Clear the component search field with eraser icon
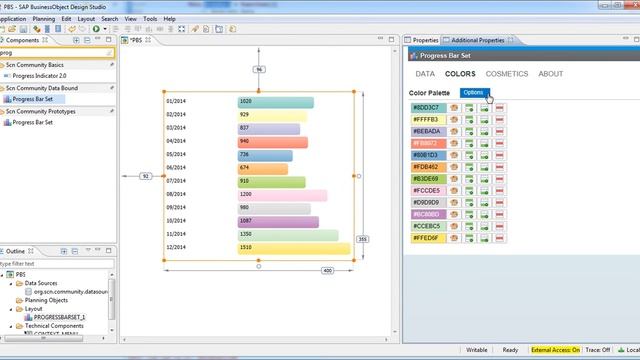 tap(109, 53)
